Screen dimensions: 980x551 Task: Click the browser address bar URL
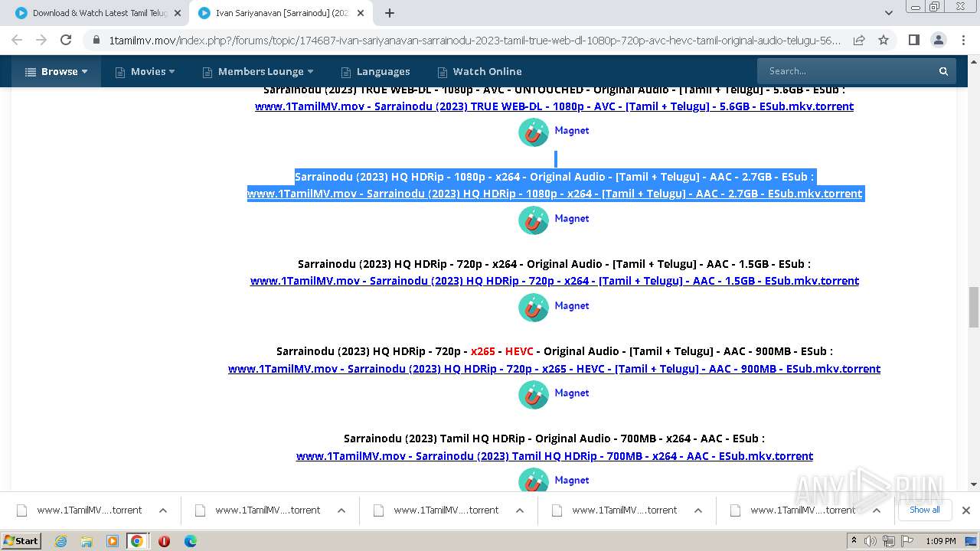point(475,40)
